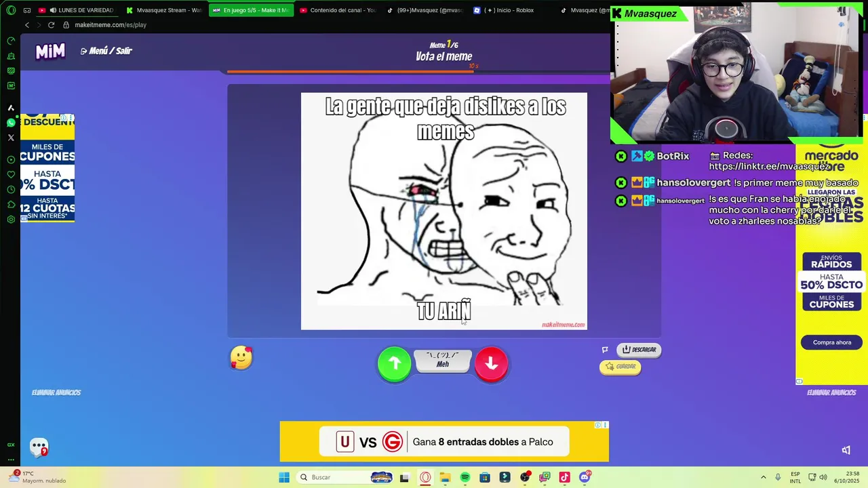Go back with the browser back arrow

[27, 25]
